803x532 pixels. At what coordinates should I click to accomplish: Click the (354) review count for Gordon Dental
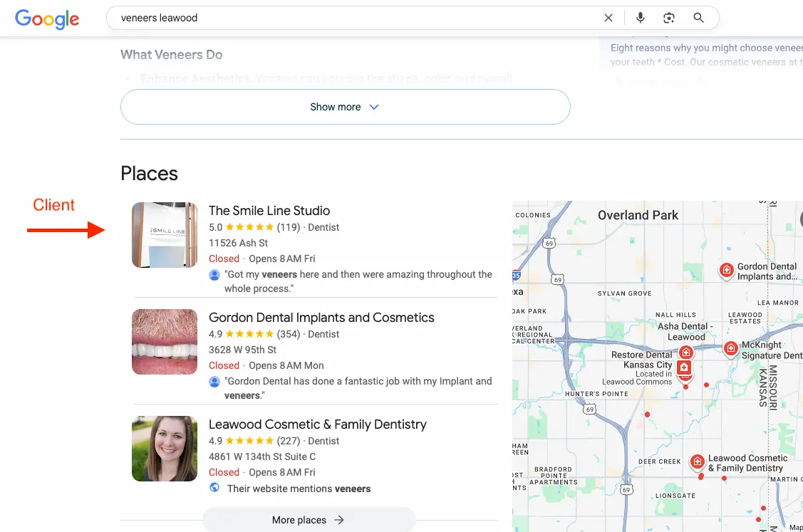point(289,334)
